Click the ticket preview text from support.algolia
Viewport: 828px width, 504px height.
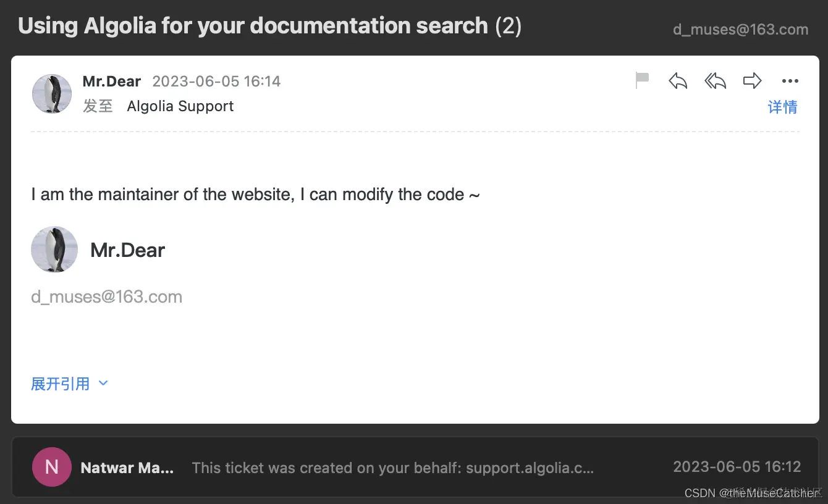point(393,468)
